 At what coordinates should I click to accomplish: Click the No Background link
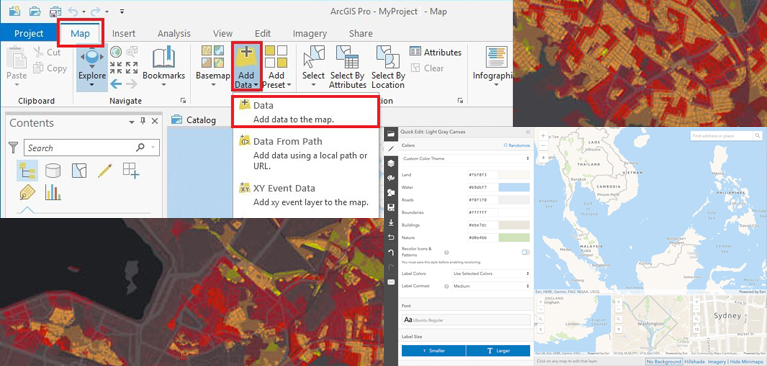[x=664, y=362]
